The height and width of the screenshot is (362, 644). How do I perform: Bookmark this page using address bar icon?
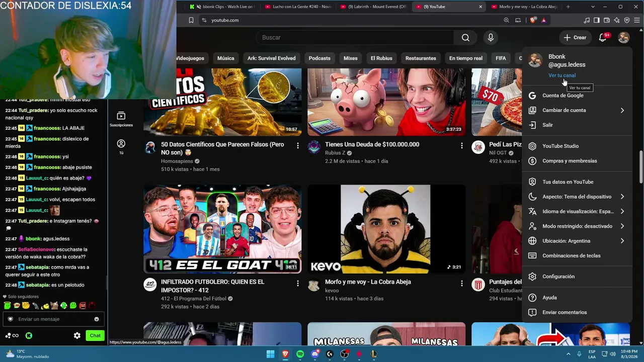(191, 20)
